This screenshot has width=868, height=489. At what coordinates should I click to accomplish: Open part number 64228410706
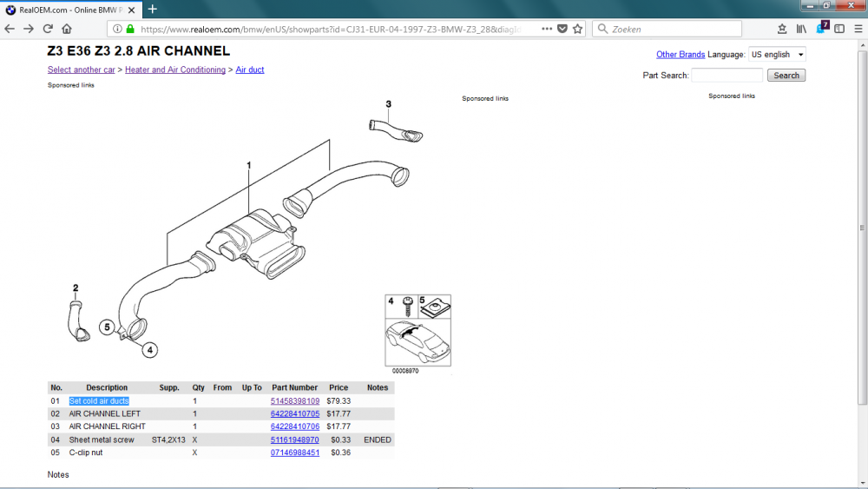[x=295, y=426]
